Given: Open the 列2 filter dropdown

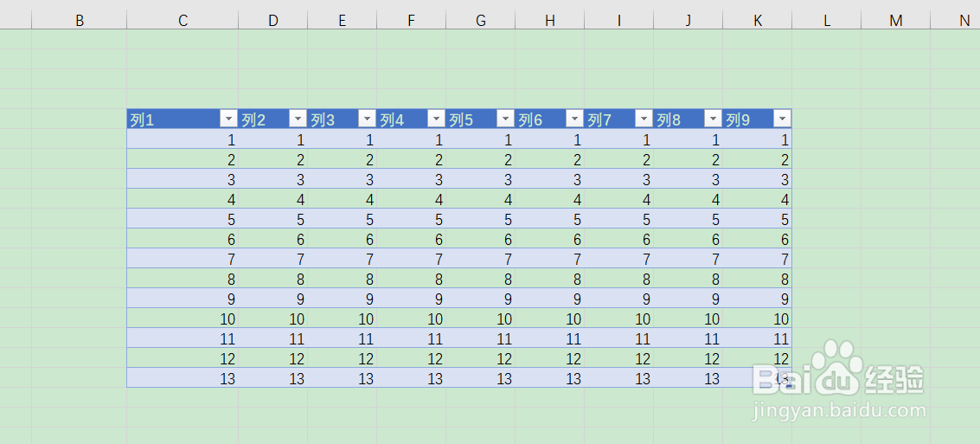Looking at the screenshot, I should (298, 119).
